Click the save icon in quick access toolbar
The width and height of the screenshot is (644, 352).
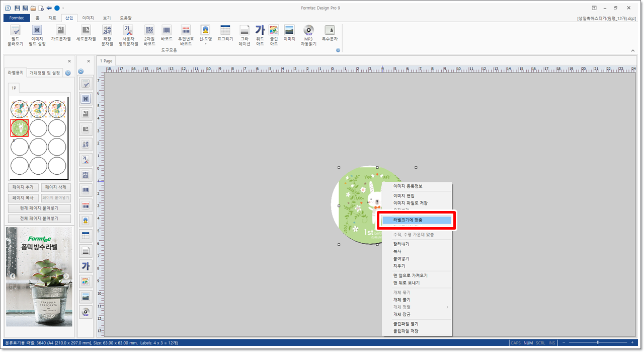click(17, 8)
